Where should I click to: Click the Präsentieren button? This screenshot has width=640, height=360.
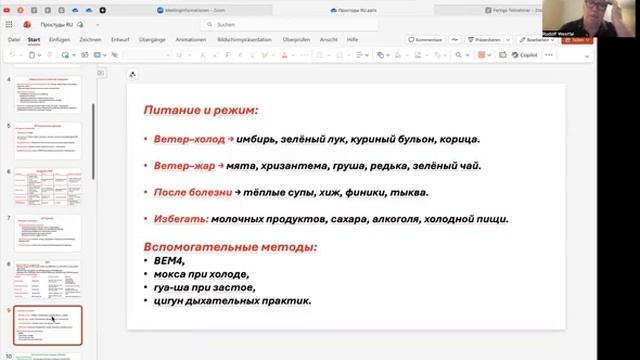(x=484, y=40)
